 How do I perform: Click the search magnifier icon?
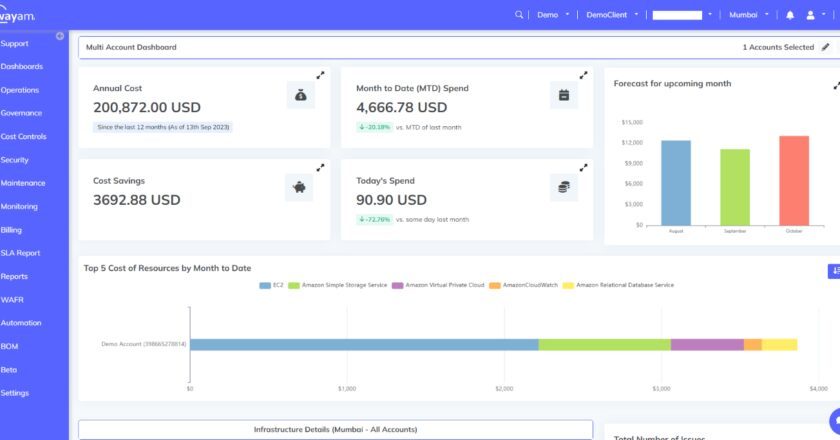[x=519, y=14]
